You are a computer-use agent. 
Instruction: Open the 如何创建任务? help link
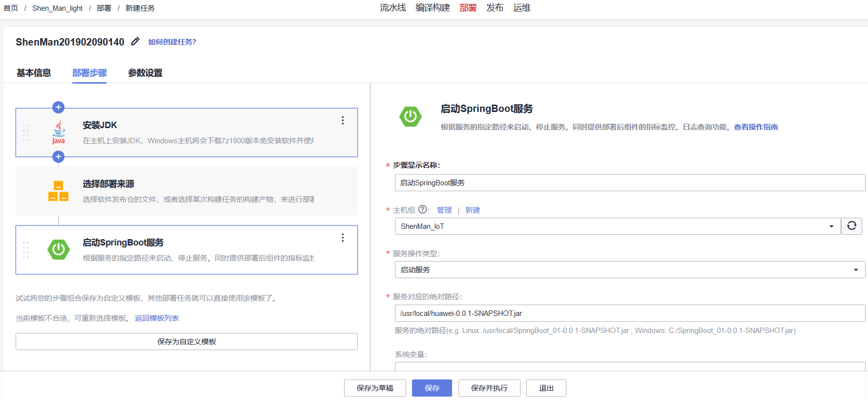(172, 42)
